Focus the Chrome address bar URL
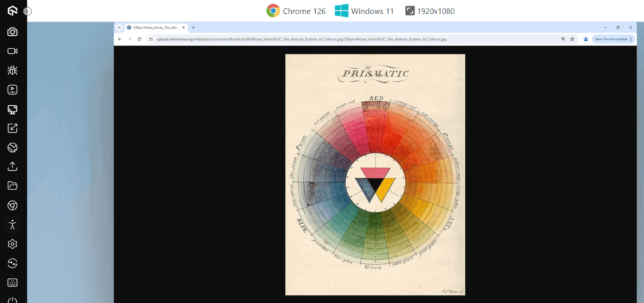 (x=301, y=39)
